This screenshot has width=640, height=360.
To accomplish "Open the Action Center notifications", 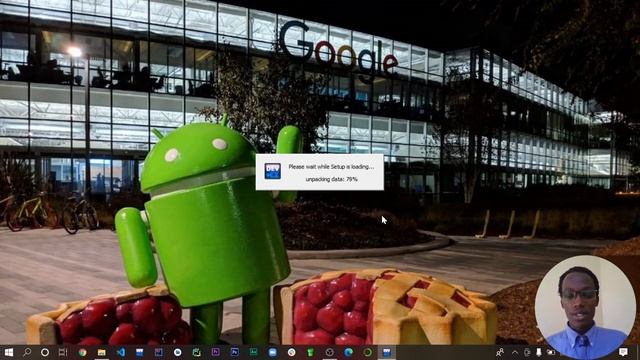I will point(623,352).
